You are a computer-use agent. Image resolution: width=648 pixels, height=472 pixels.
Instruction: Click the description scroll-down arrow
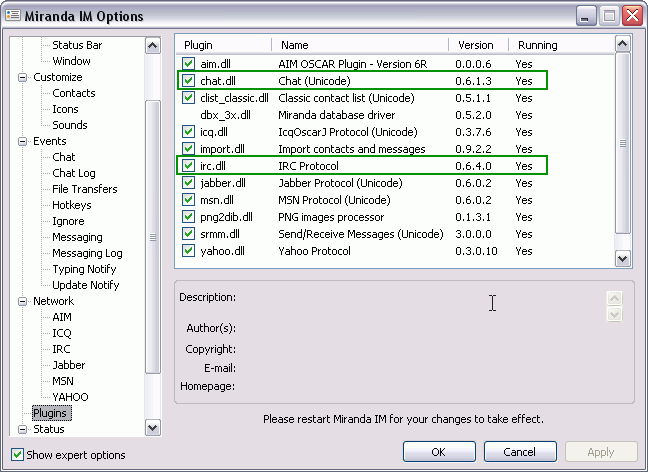pyautogui.click(x=615, y=315)
